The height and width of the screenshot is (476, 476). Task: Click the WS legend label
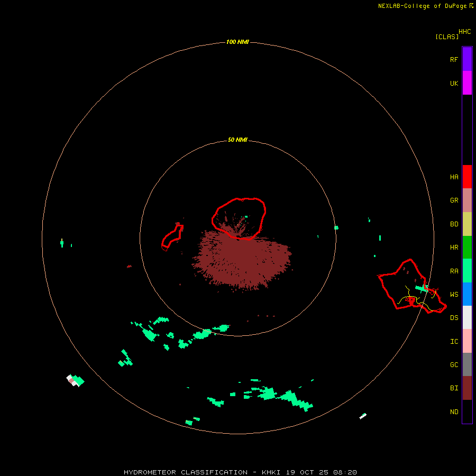(454, 295)
